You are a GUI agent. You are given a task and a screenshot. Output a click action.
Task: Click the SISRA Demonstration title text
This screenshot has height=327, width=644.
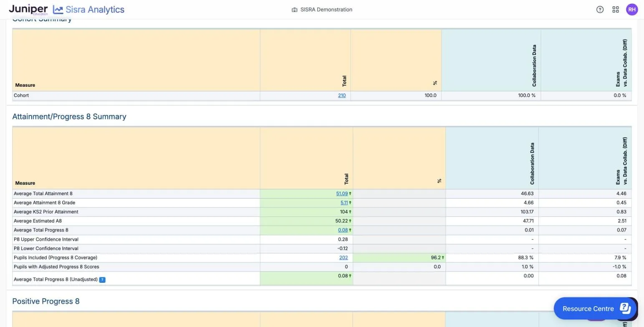[x=326, y=10]
